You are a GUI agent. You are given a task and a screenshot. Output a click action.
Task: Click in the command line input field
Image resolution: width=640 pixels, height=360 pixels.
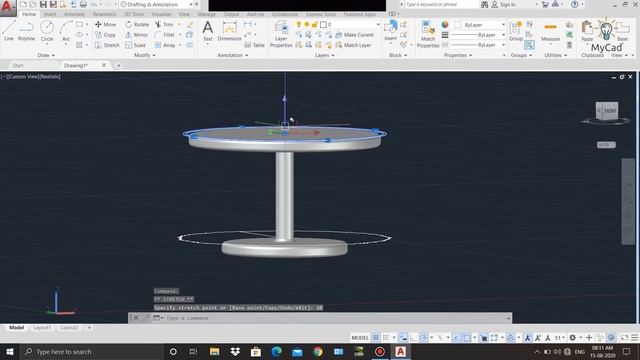(336, 318)
